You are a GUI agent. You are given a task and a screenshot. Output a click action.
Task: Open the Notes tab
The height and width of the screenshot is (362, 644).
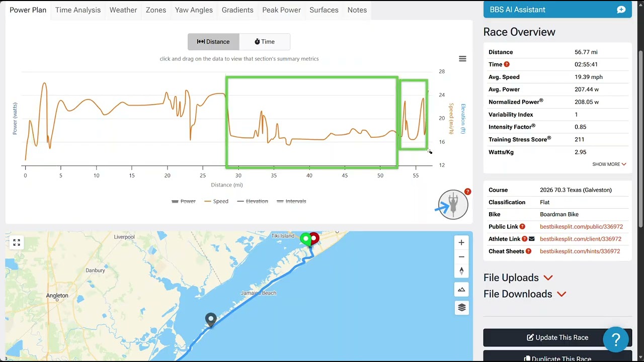[357, 10]
